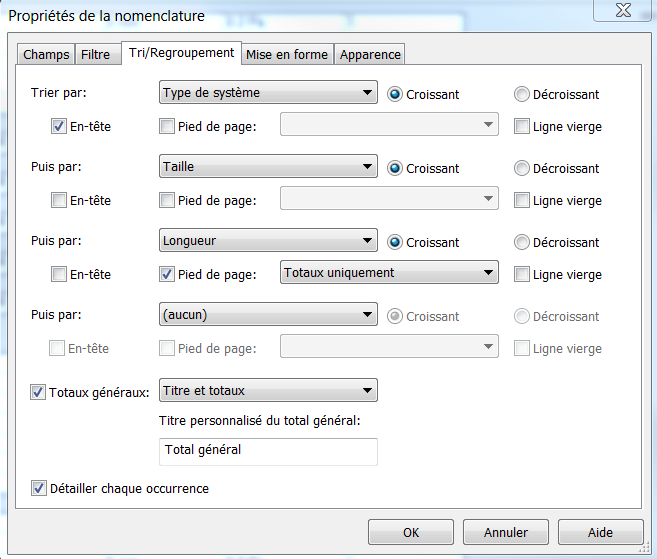Open the Apparence tab
Screen dimensions: 657x559
point(370,55)
